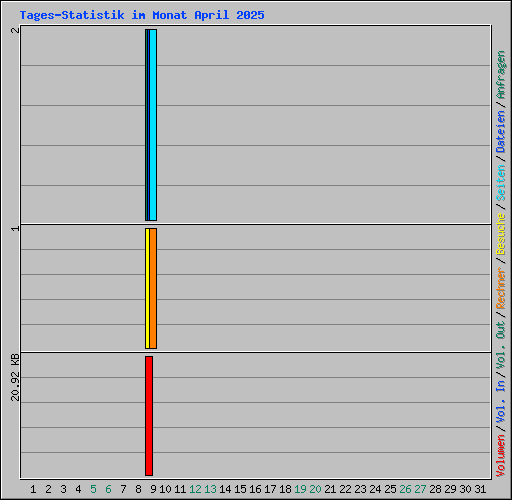Click the 'Dateien' legend label
The image size is (512, 500).
click(x=501, y=131)
